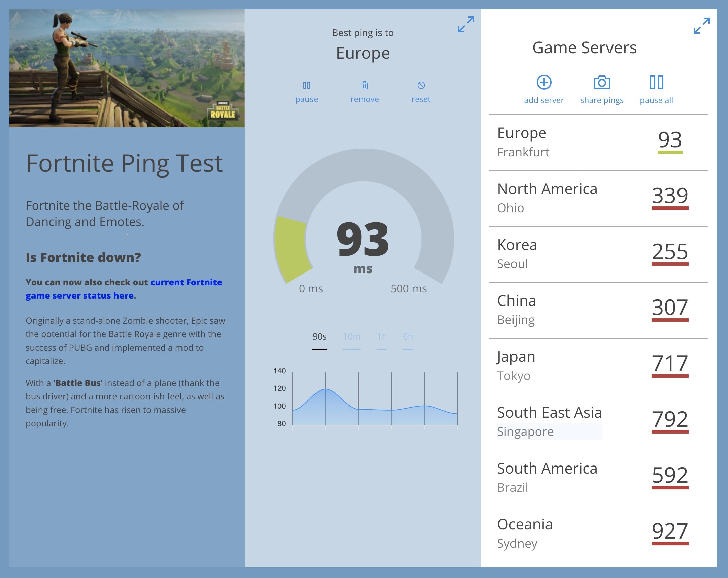Image resolution: width=728 pixels, height=578 pixels.
Task: Click the 792 ping value
Action: [670, 419]
